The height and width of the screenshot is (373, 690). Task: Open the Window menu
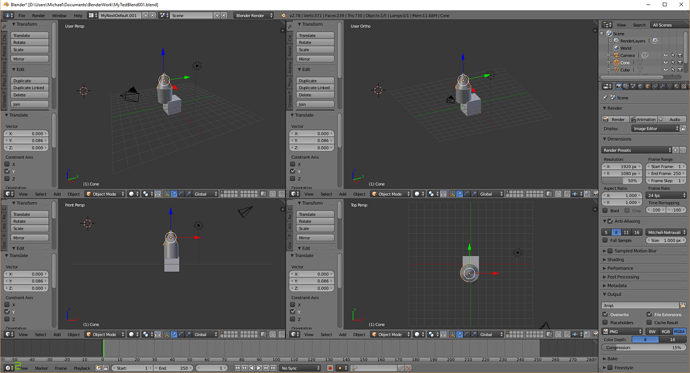pos(59,15)
